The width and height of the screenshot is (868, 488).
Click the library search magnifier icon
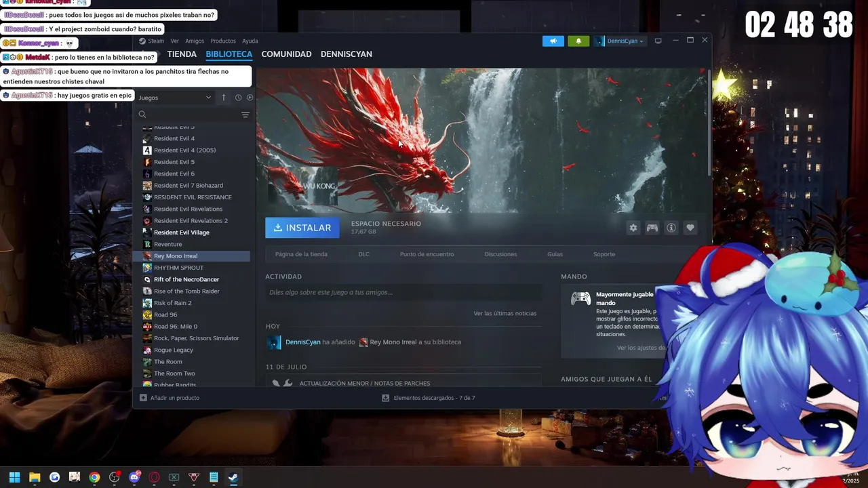[142, 115]
